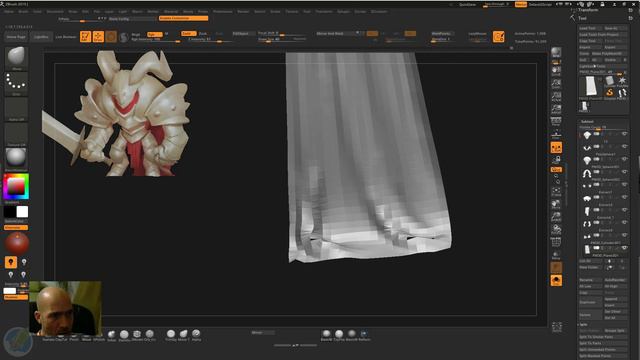Click the orange edit-document icon near ActivePoints
This screenshot has width=640, height=360.
(x=498, y=37)
